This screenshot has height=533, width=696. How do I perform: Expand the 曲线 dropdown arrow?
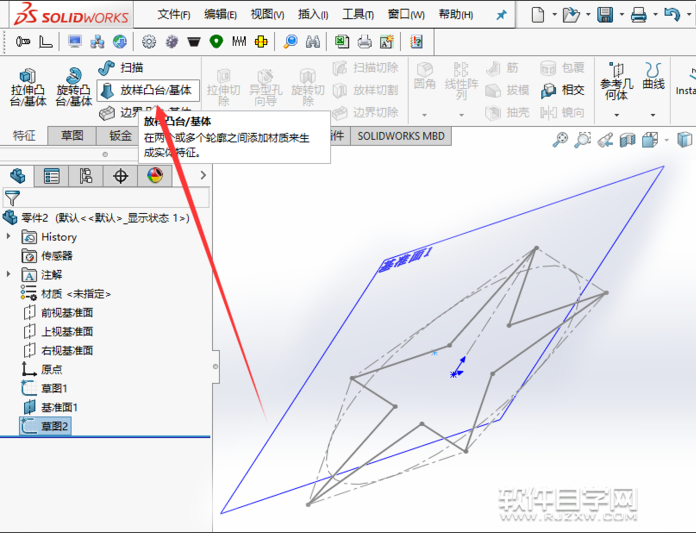[653, 115]
